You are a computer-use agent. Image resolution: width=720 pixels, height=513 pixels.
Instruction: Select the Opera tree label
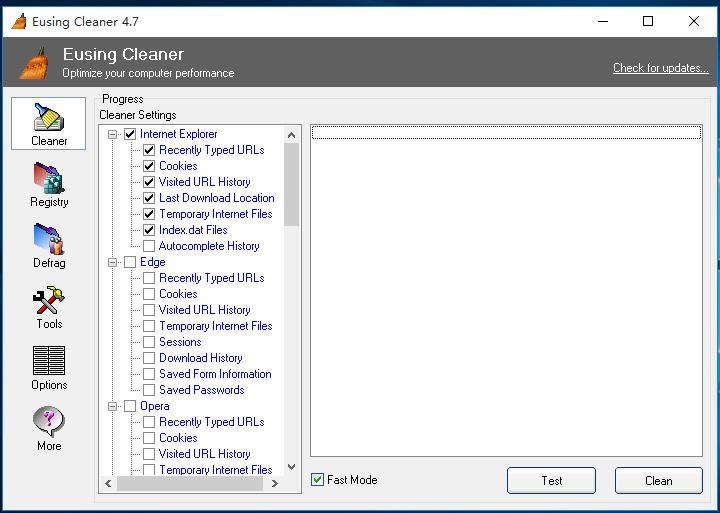pyautogui.click(x=155, y=406)
